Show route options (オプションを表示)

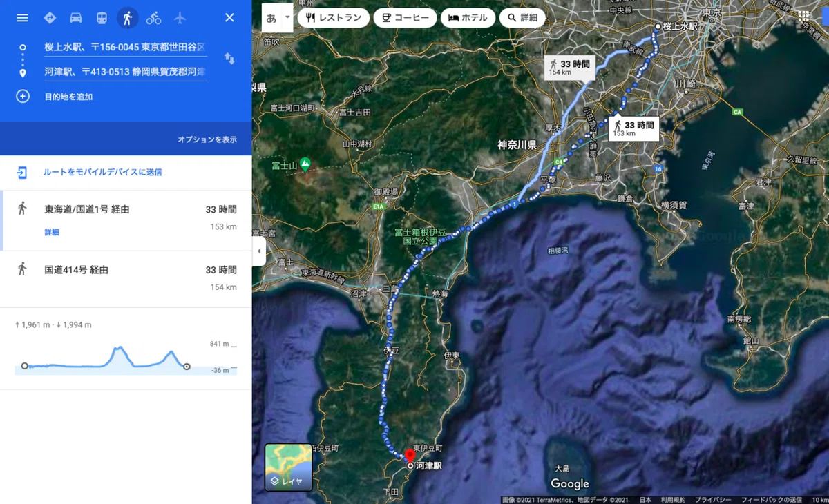(207, 139)
